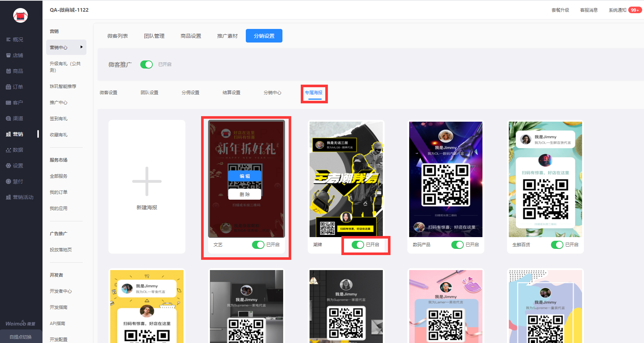Select the dark 家居代言 poster thumbnail
Image resolution: width=644 pixels, height=343 pixels.
click(346, 306)
